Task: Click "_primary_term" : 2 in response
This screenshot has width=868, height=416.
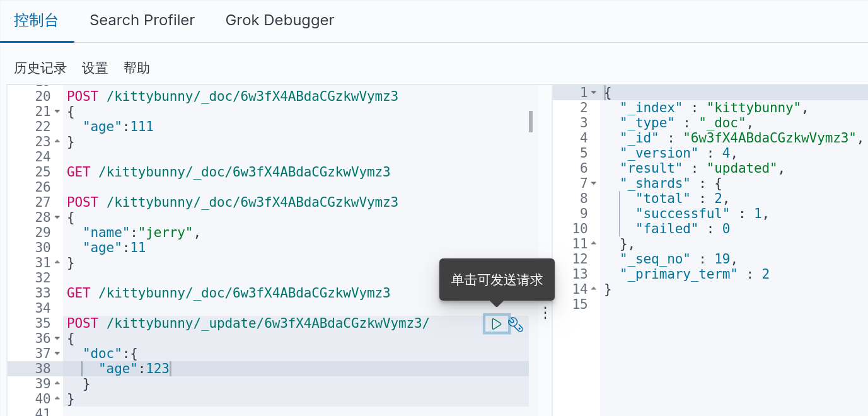Action: pos(695,274)
